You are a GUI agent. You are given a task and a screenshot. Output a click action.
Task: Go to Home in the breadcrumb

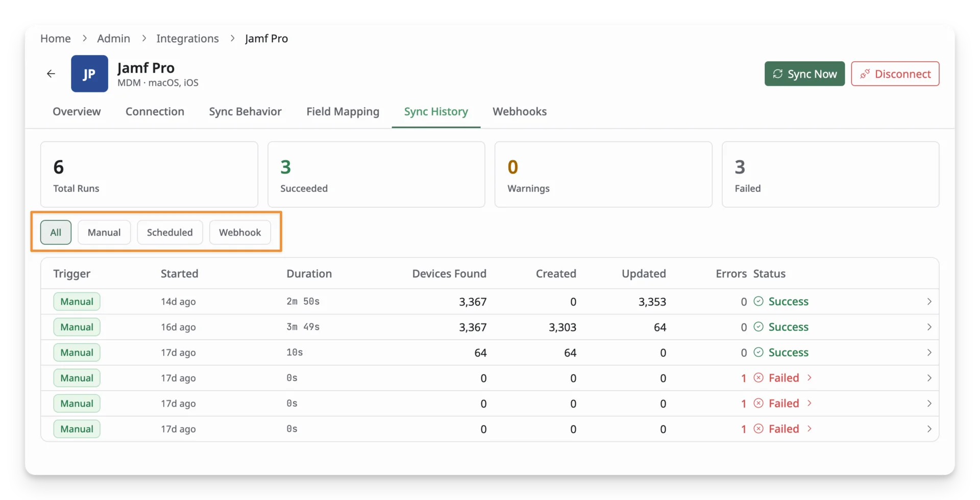point(56,38)
